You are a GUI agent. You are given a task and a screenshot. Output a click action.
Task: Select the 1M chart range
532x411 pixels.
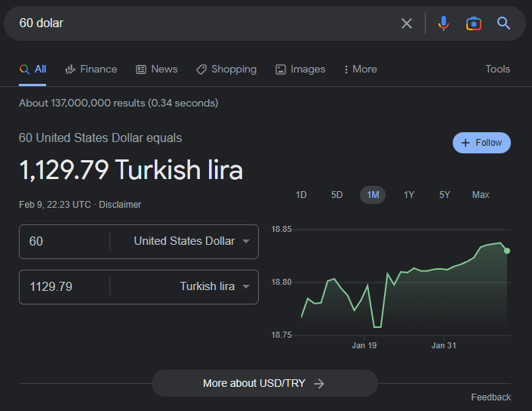(373, 195)
